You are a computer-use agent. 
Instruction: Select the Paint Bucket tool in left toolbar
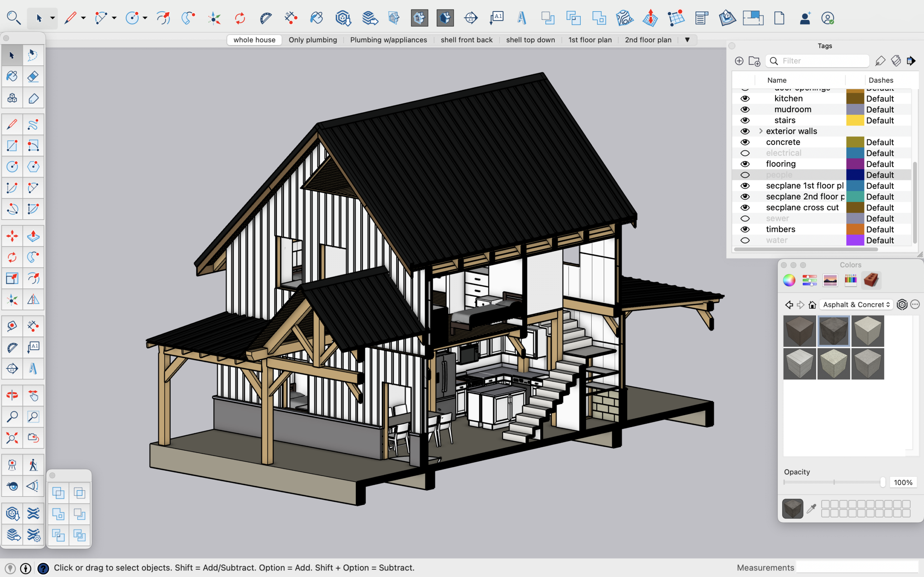[x=12, y=76]
